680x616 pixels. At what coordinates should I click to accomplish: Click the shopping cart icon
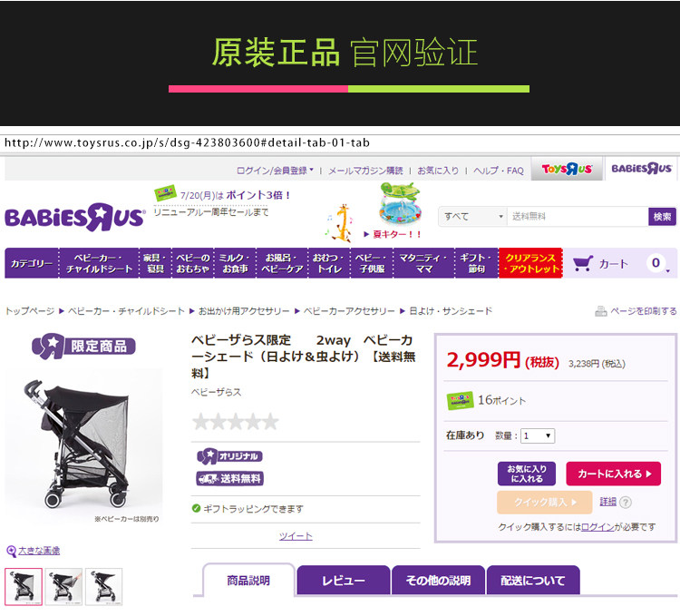pos(582,263)
